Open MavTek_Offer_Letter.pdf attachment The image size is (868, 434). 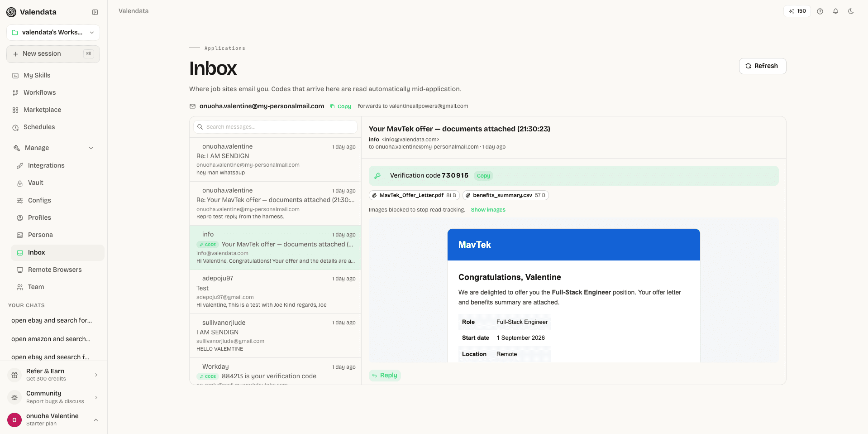pyautogui.click(x=414, y=195)
